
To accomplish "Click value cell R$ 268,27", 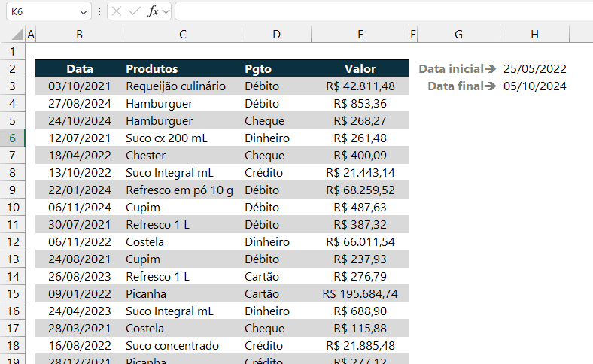I will [x=360, y=120].
